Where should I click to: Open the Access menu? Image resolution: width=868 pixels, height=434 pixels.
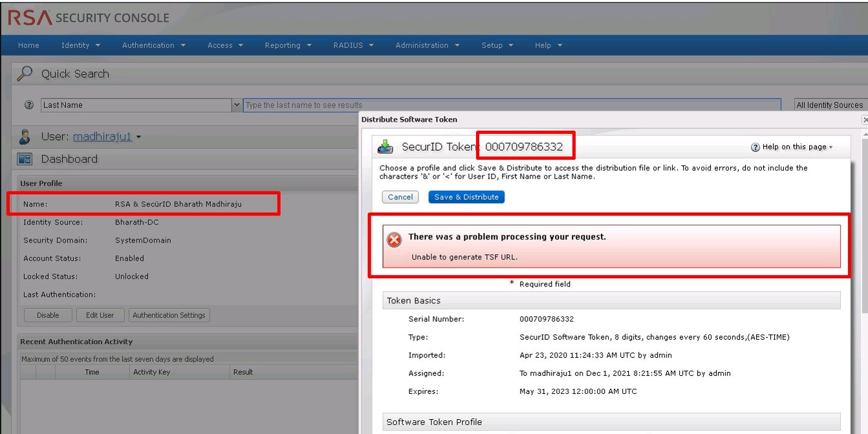(x=225, y=45)
